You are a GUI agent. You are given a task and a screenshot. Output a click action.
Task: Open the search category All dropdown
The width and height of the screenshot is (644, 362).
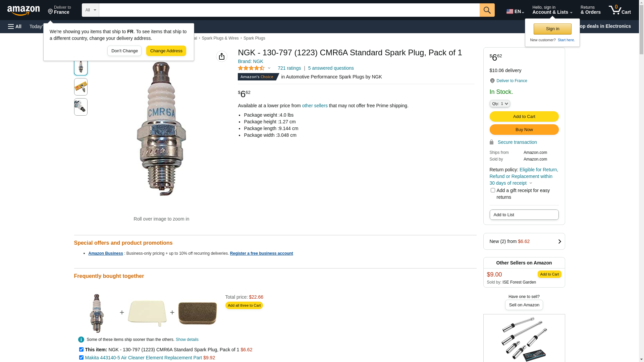coord(90,10)
